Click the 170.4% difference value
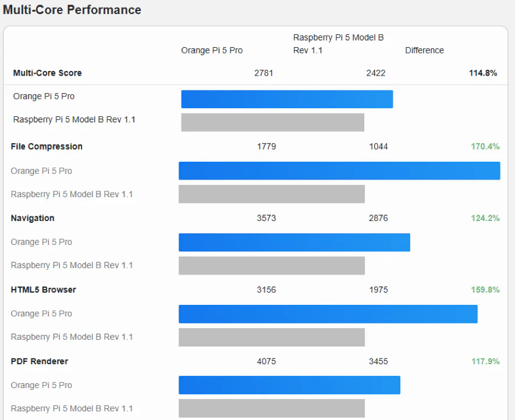Screen dimensions: 515x420 point(485,147)
